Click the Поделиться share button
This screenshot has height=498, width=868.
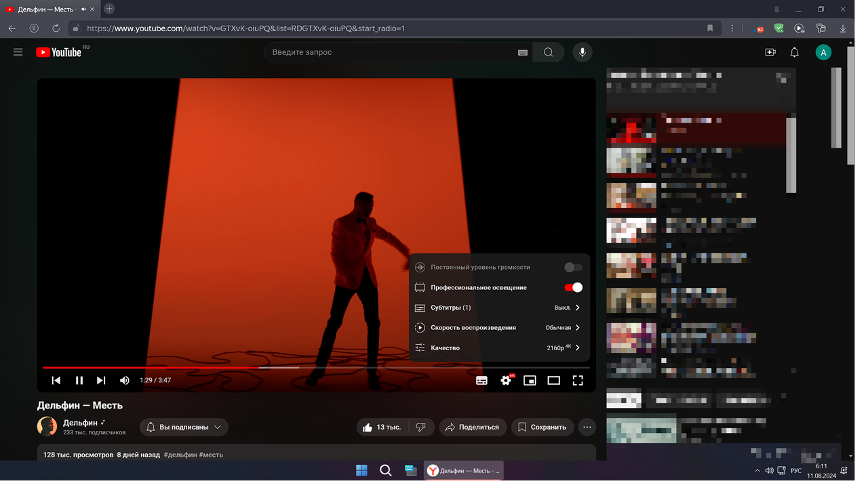(x=473, y=428)
